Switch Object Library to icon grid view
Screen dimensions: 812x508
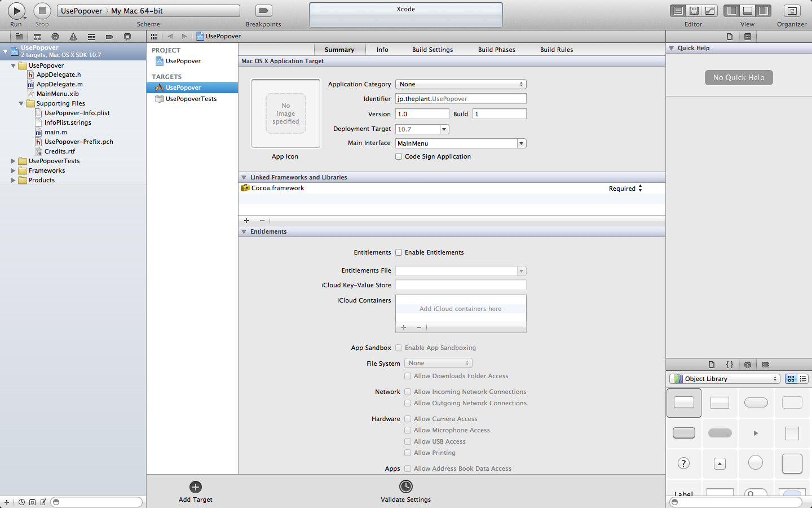pyautogui.click(x=791, y=379)
